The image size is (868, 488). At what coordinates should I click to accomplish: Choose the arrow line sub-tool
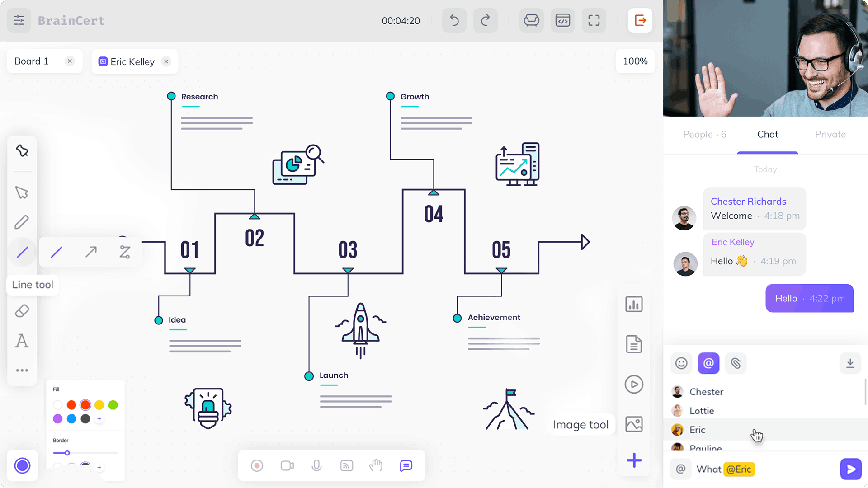point(91,252)
